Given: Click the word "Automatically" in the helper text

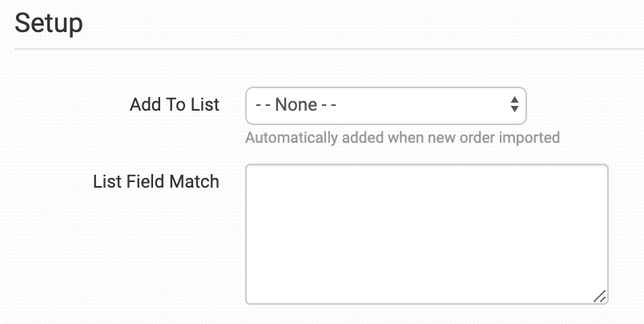Looking at the screenshot, I should pos(289,137).
